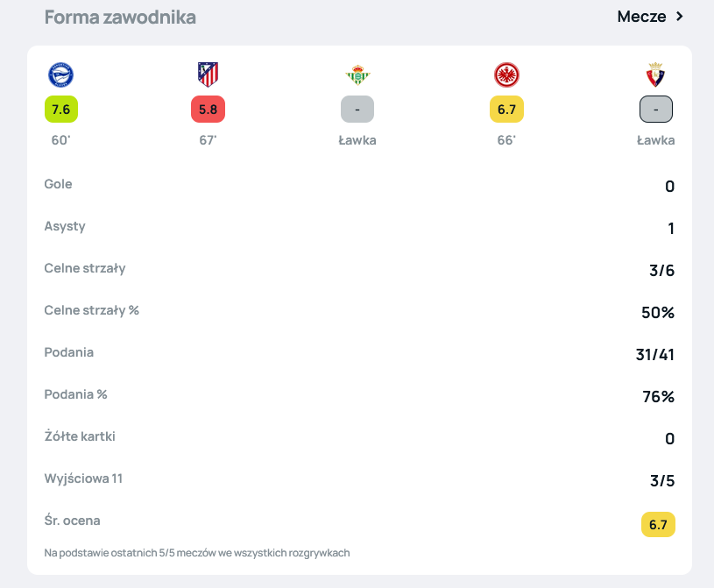Expand matches with the chevron arrow
The width and height of the screenshot is (714, 588).
point(679,17)
